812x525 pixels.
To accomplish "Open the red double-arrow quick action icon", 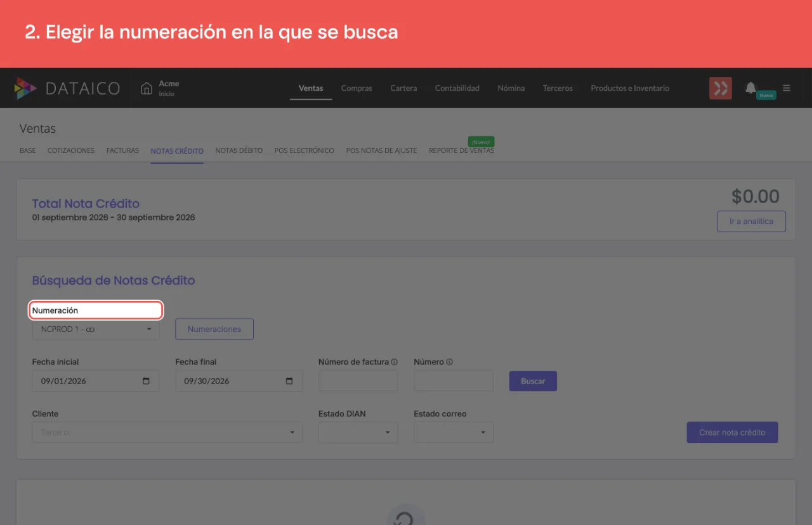I will (721, 88).
